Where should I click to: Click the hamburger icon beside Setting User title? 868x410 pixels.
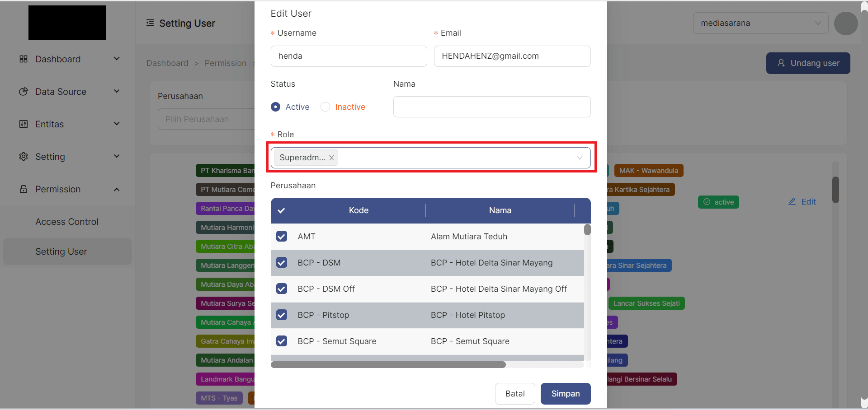click(x=150, y=23)
